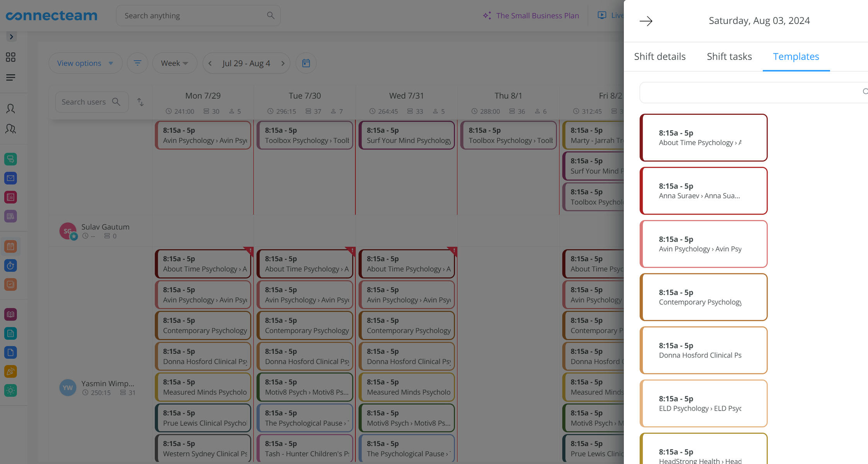The width and height of the screenshot is (868, 464).
Task: Switch to the Shift tasks tab
Action: pos(729,56)
